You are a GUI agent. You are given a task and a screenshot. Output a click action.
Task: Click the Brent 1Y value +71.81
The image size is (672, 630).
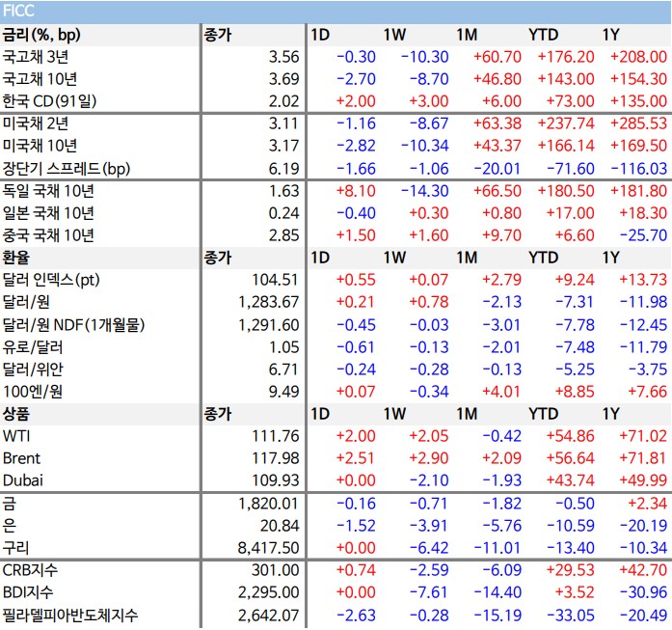pos(643,459)
